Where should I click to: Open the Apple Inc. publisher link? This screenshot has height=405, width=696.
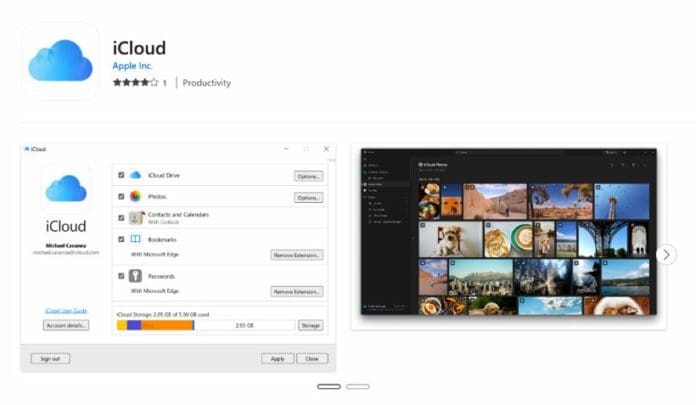(x=134, y=66)
